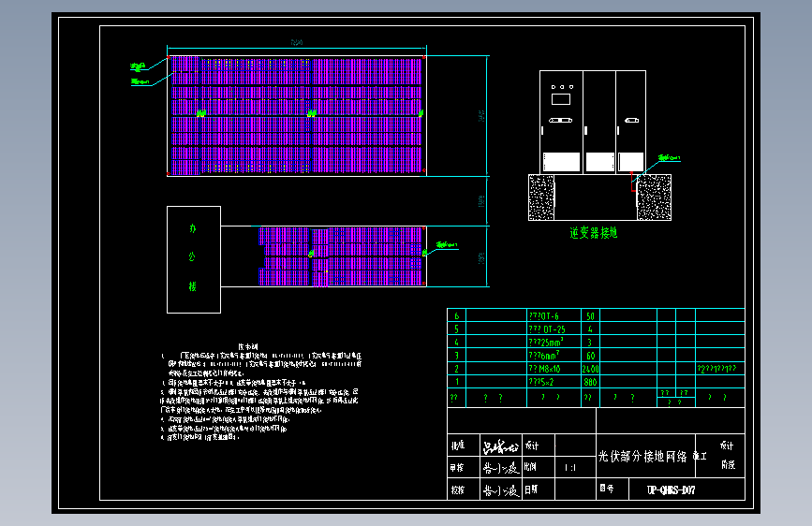812x526 pixels.
Task: Click item number "5" in parts table
Action: [x=456, y=329]
